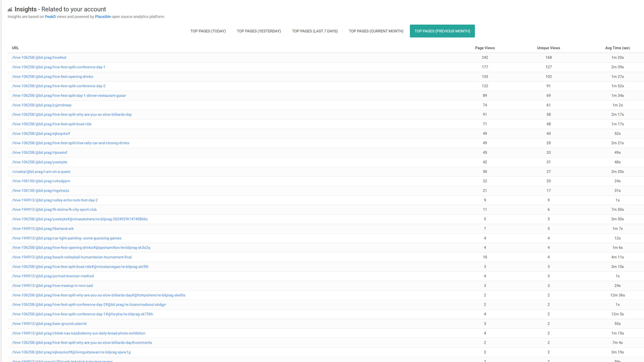Viewport: 644px width, 362px height.
Task: Open chlieb-nas-kazdodenny photo exhibition link
Action: [x=78, y=333]
